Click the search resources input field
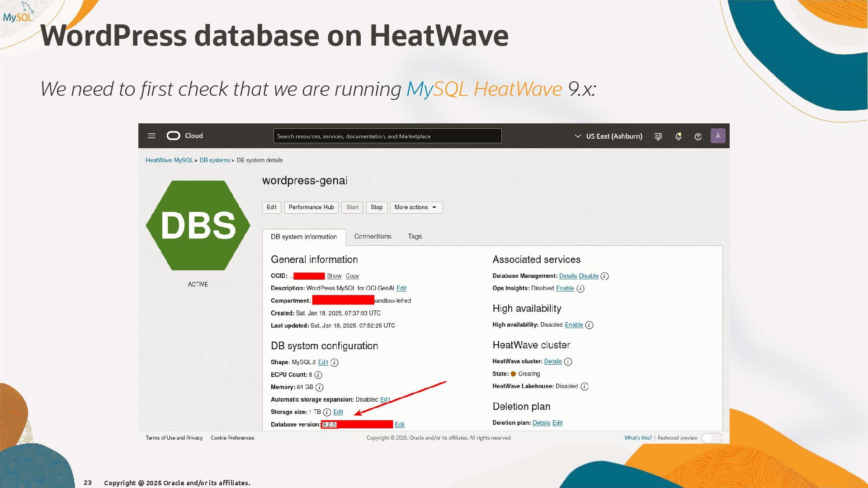 pyautogui.click(x=387, y=136)
